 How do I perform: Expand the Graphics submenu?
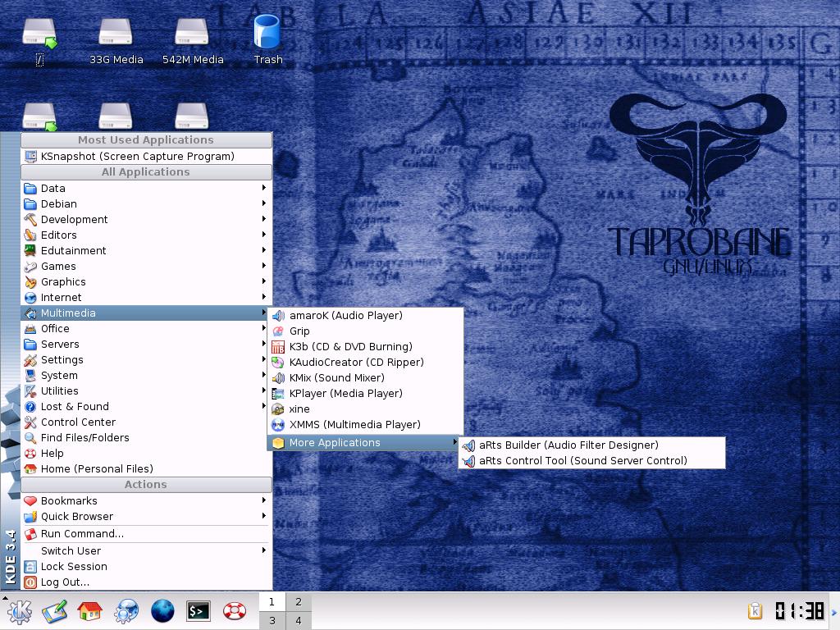click(146, 282)
